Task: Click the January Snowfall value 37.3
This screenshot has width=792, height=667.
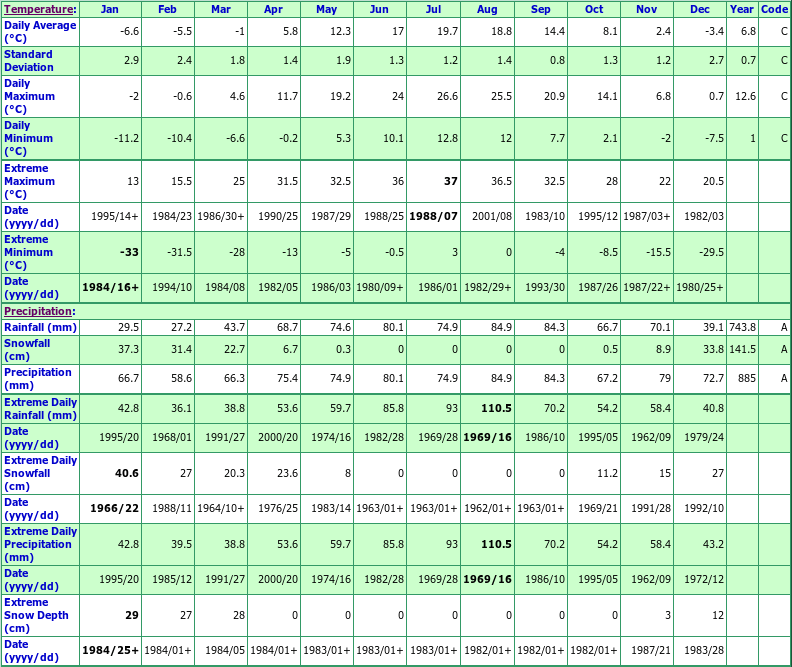Action: [x=128, y=349]
